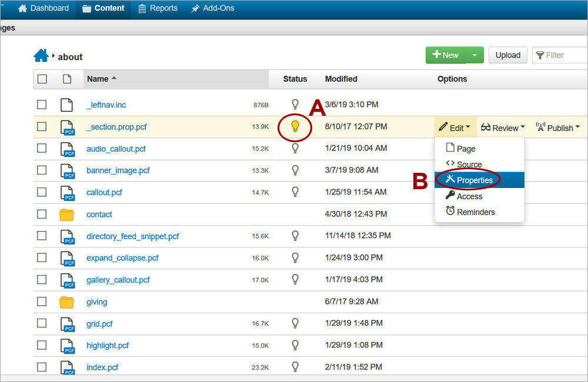This screenshot has width=588, height=382.
Task: Click the file-type icon in the table header
Action: tap(67, 79)
